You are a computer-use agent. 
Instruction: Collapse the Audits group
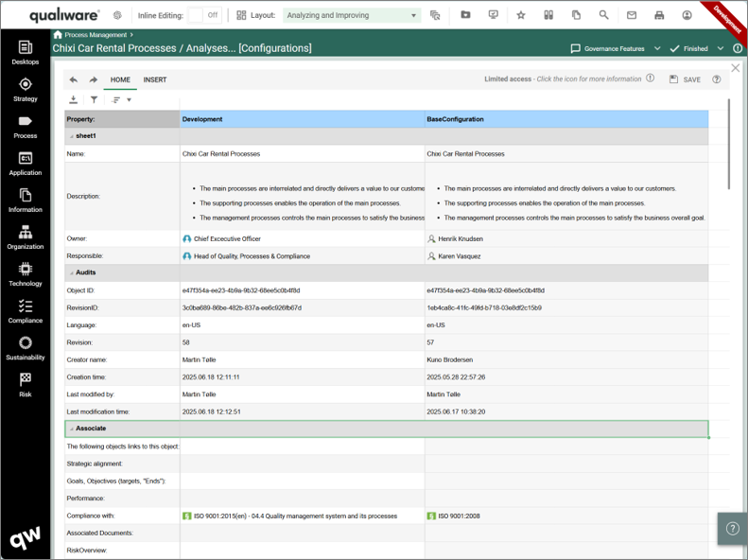(72, 272)
